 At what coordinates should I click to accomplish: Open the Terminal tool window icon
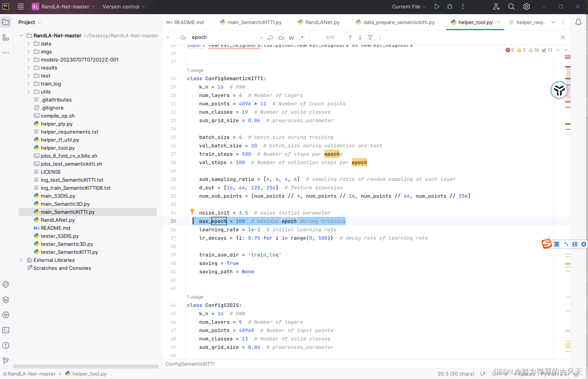click(6, 330)
